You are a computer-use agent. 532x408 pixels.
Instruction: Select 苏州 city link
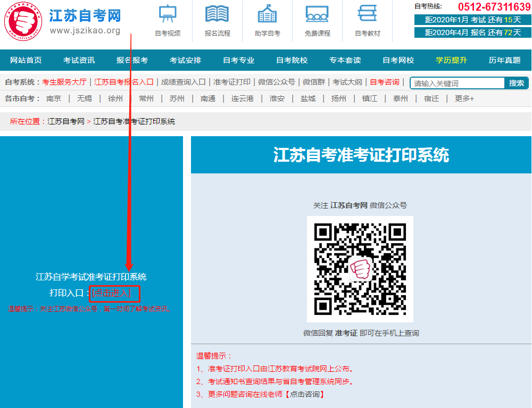[177, 99]
